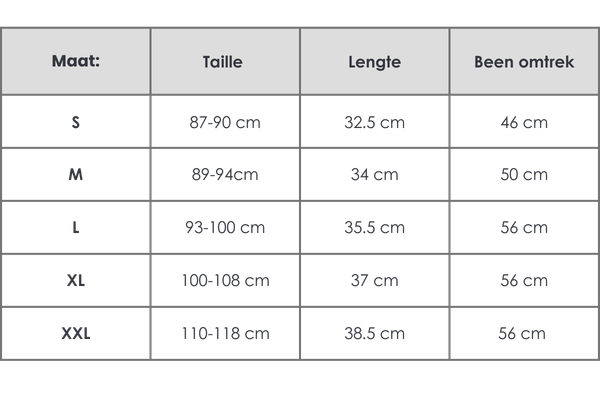This screenshot has width=600, height=400.
Task: Click the size XL cell
Action: click(76, 281)
